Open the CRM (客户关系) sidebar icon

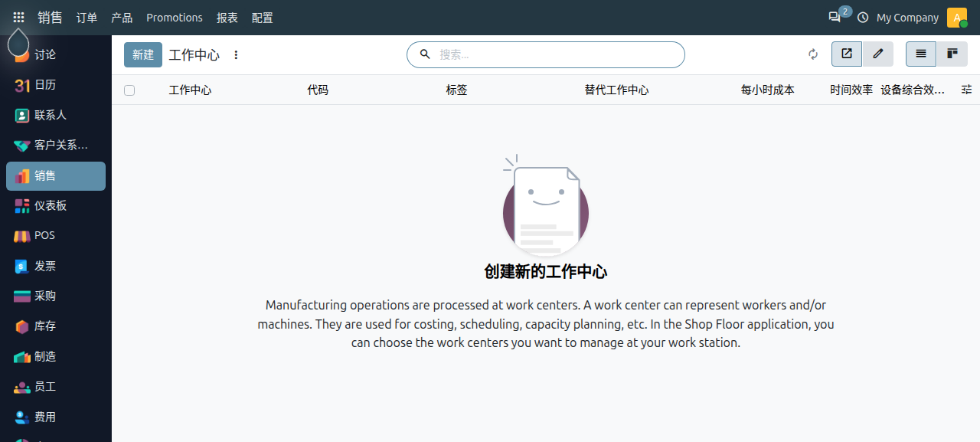tap(22, 146)
